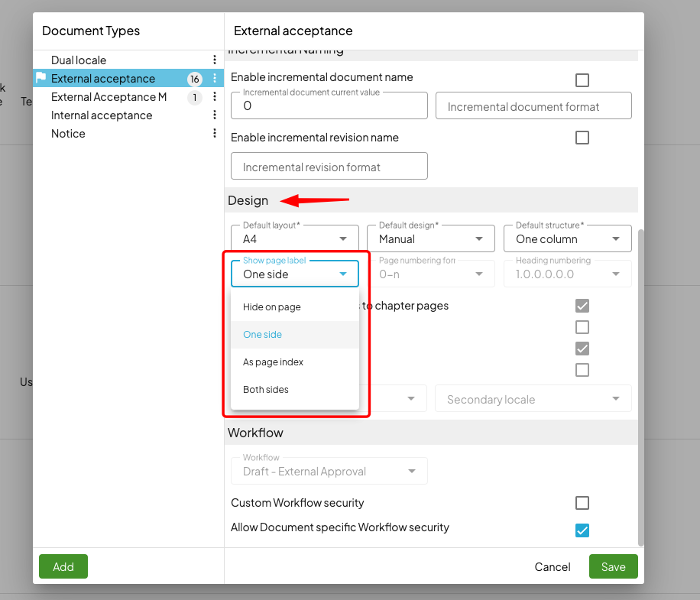Enable incremental document name
The width and height of the screenshot is (700, 600).
click(582, 79)
